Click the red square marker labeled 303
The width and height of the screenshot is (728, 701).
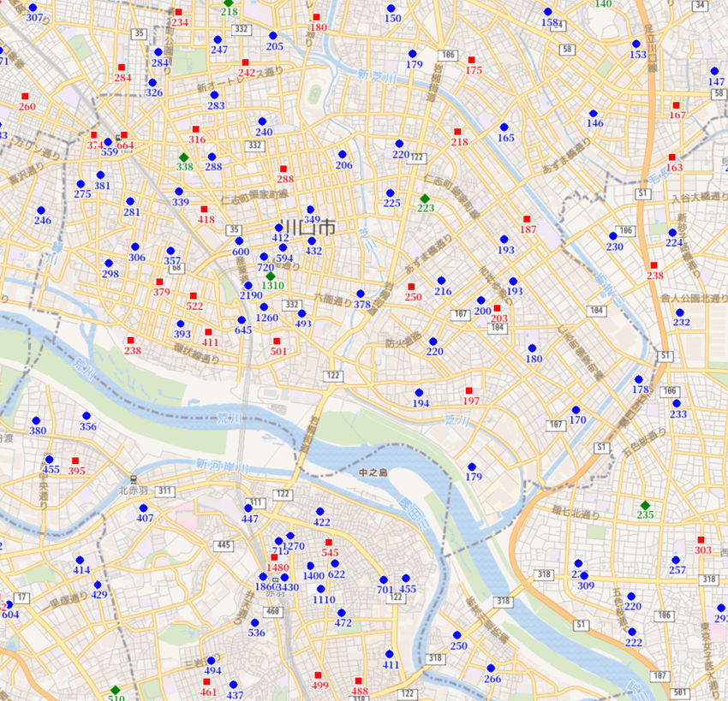(701, 540)
